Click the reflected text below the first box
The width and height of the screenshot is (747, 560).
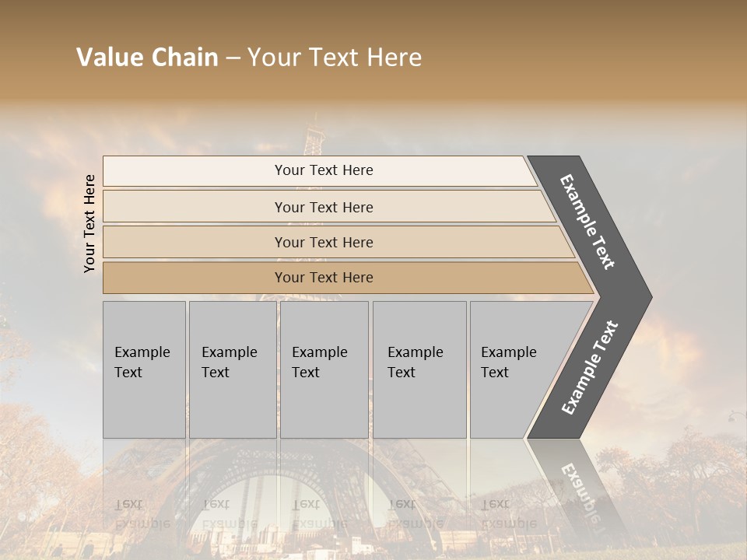141,514
